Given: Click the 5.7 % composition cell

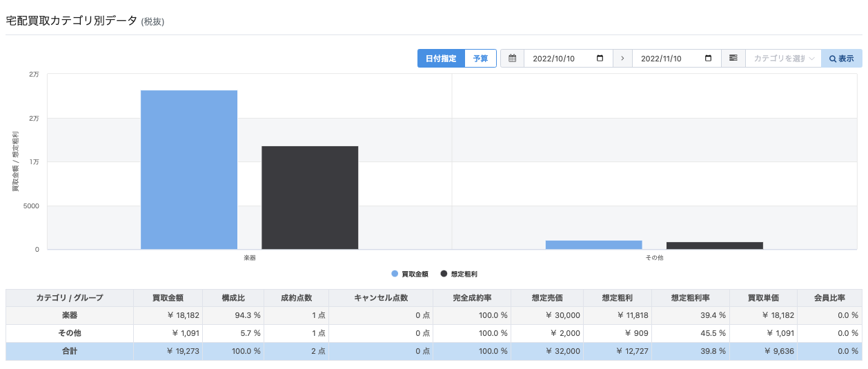Looking at the screenshot, I should point(233,333).
